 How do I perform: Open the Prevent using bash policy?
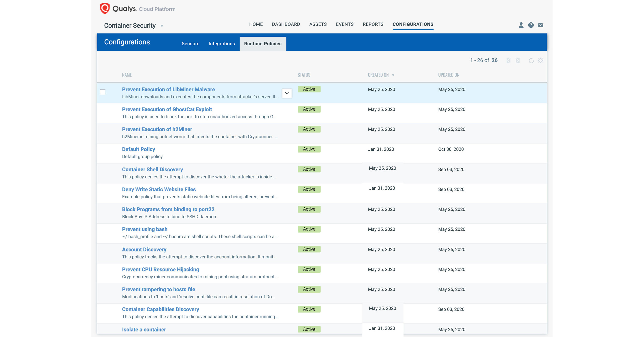(x=145, y=229)
